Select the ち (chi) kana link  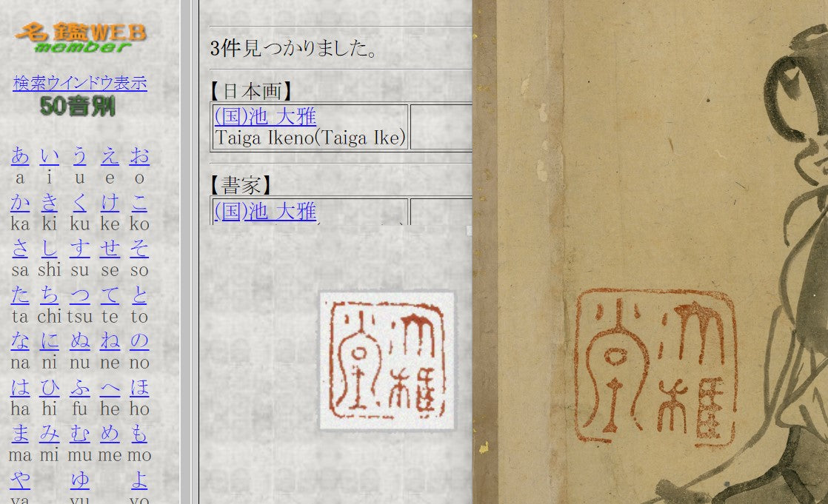[x=50, y=295]
